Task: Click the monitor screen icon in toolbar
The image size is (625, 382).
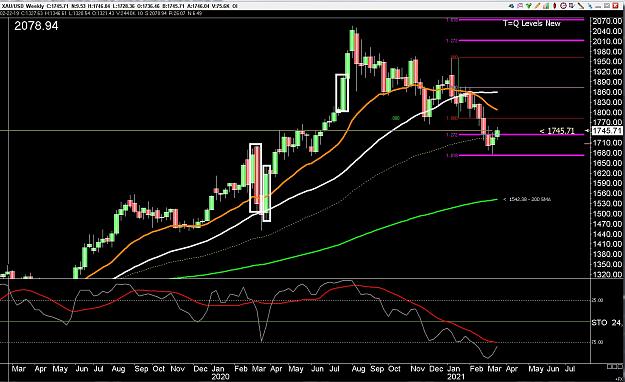Action: click(x=572, y=6)
